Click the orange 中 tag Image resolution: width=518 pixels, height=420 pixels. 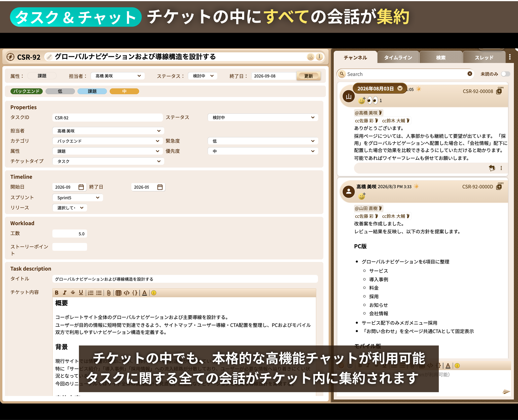click(x=124, y=91)
